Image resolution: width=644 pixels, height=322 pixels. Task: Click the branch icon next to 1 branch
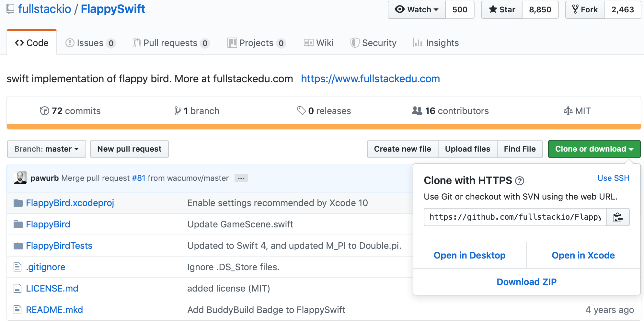178,111
